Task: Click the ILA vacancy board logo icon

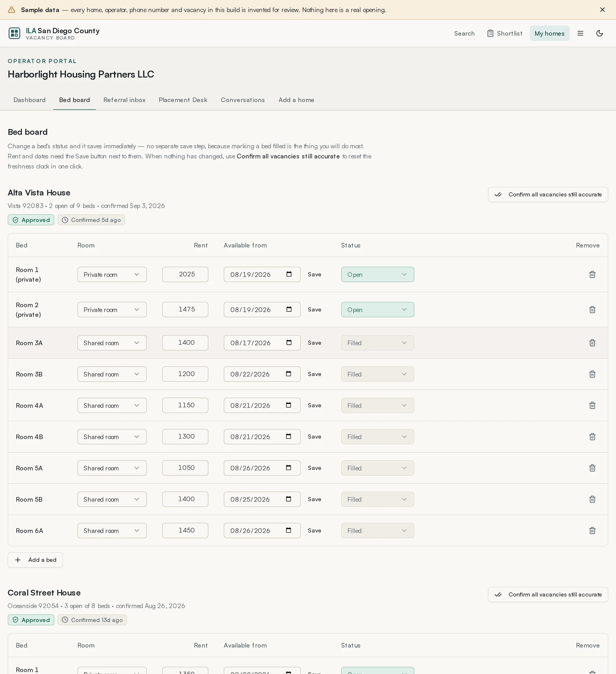Action: pyautogui.click(x=14, y=33)
